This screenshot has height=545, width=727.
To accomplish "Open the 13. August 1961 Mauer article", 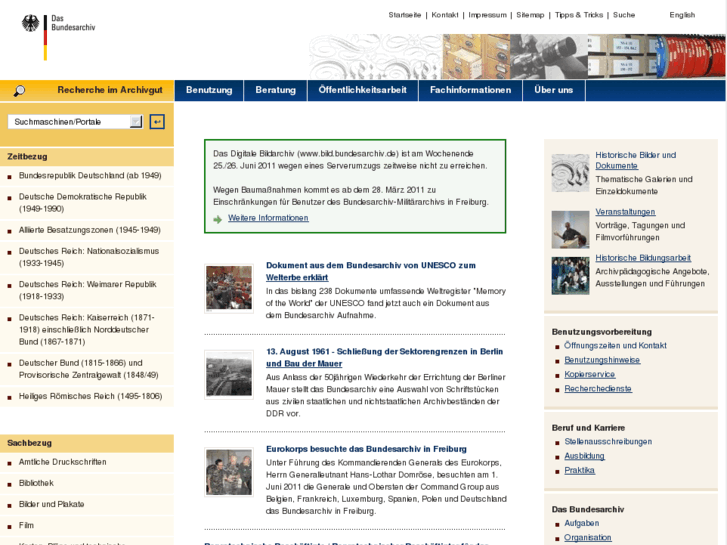I will point(384,358).
